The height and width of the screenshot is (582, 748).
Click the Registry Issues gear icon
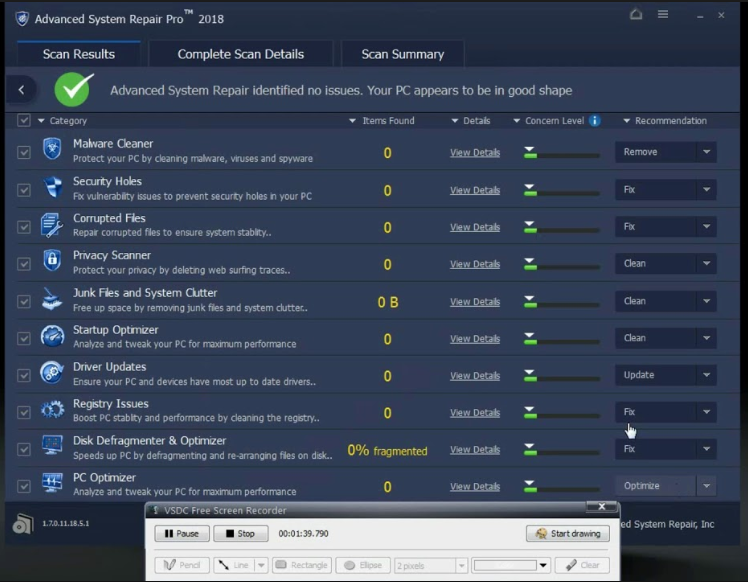pos(52,410)
